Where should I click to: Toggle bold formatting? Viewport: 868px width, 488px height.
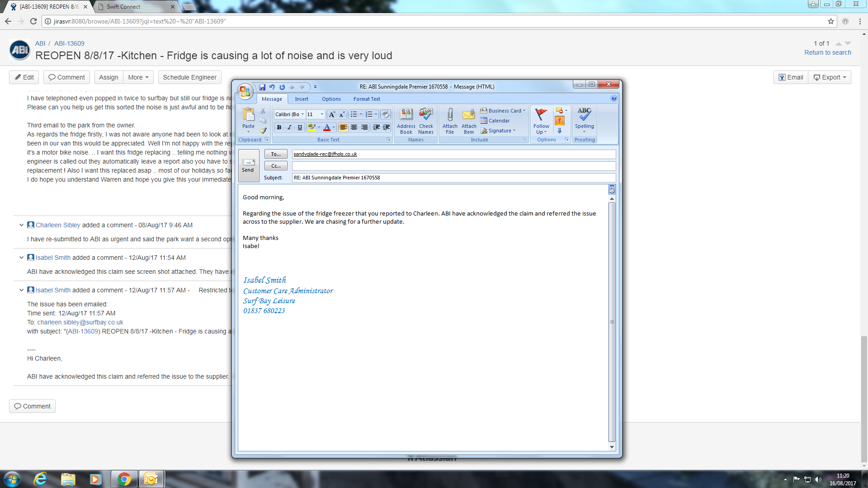click(279, 127)
